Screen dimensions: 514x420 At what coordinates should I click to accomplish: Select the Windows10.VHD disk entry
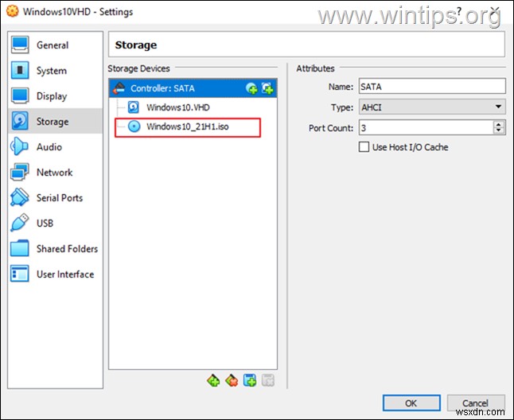pyautogui.click(x=193, y=107)
